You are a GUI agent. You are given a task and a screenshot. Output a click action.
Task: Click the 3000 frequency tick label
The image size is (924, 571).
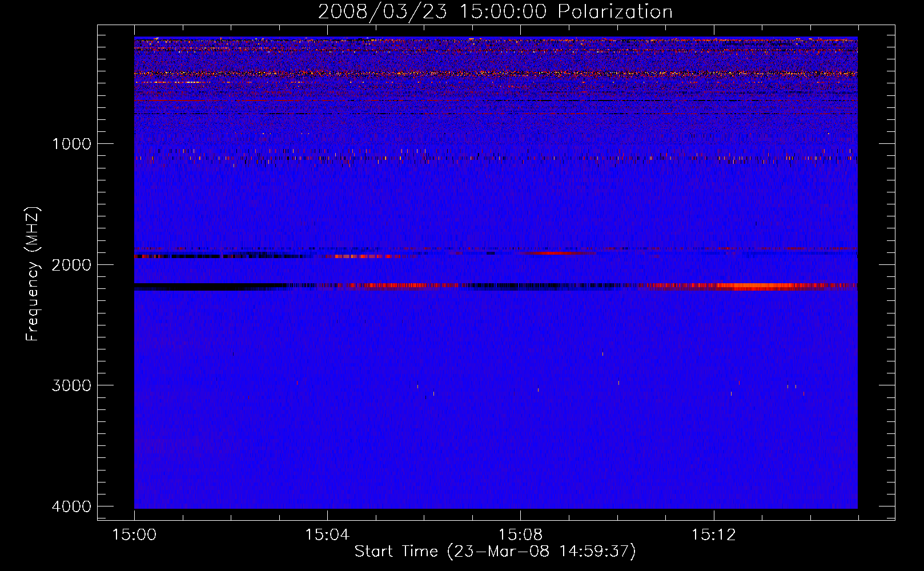(x=71, y=385)
